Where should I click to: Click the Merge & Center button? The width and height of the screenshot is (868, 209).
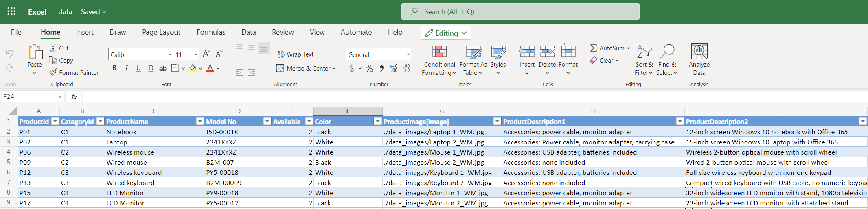[x=303, y=69]
